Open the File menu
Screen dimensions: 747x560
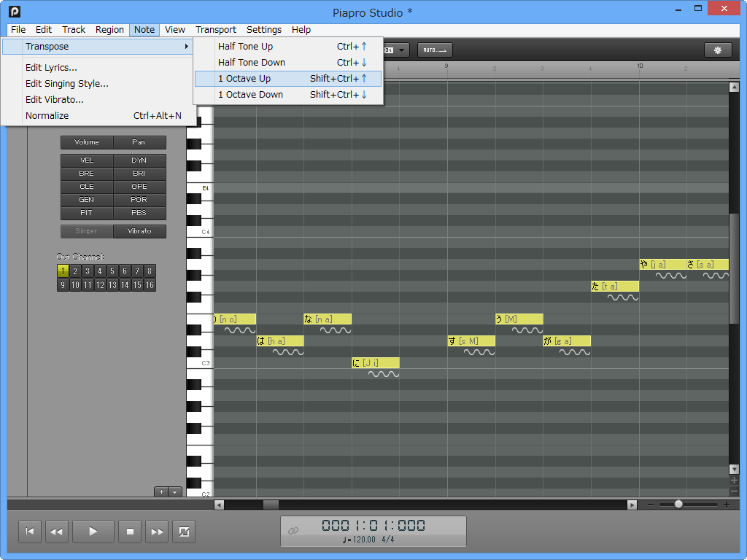point(18,29)
